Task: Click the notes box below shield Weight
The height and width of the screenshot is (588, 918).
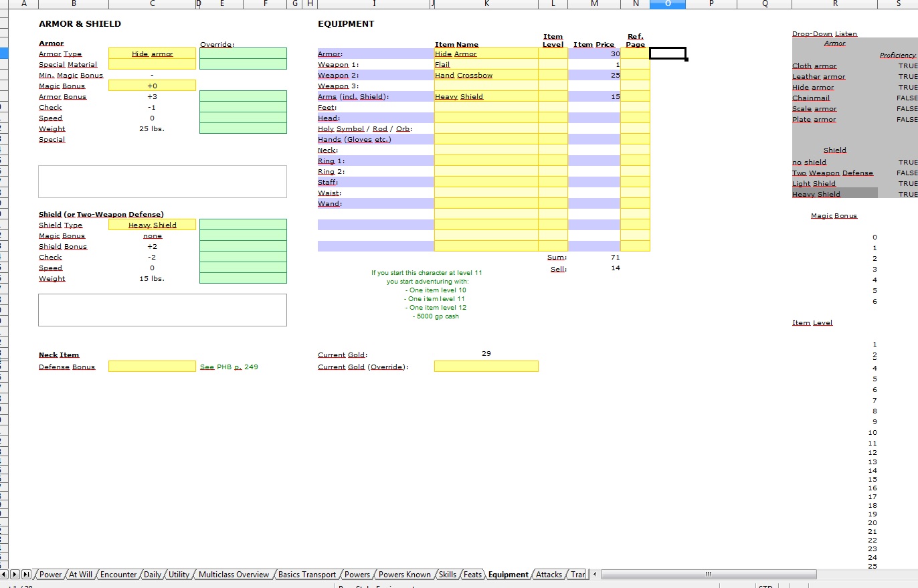Action: point(163,310)
